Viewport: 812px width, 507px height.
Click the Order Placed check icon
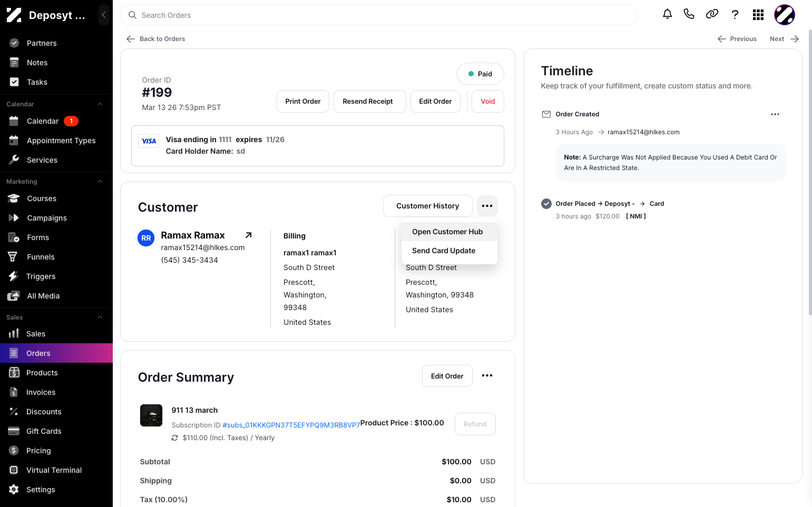(546, 204)
